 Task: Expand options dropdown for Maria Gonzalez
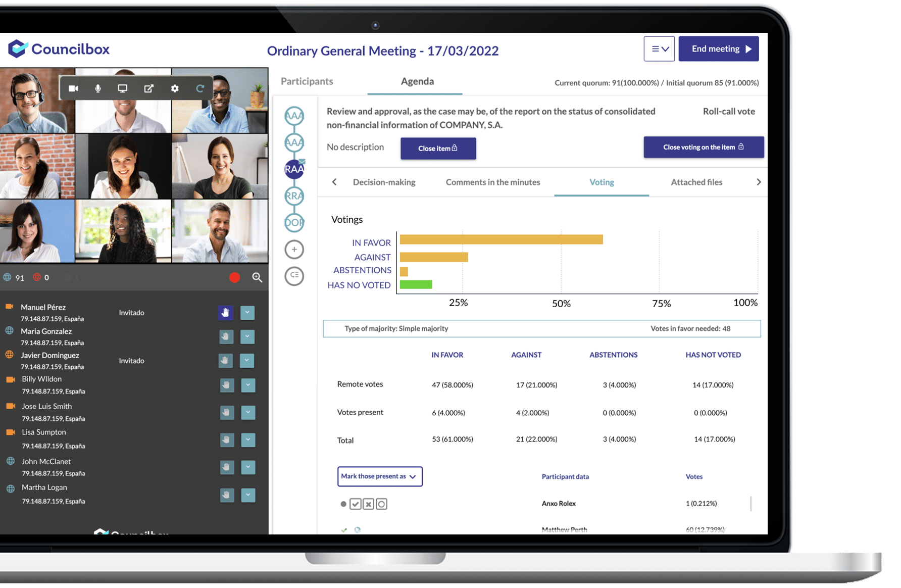[x=247, y=336]
